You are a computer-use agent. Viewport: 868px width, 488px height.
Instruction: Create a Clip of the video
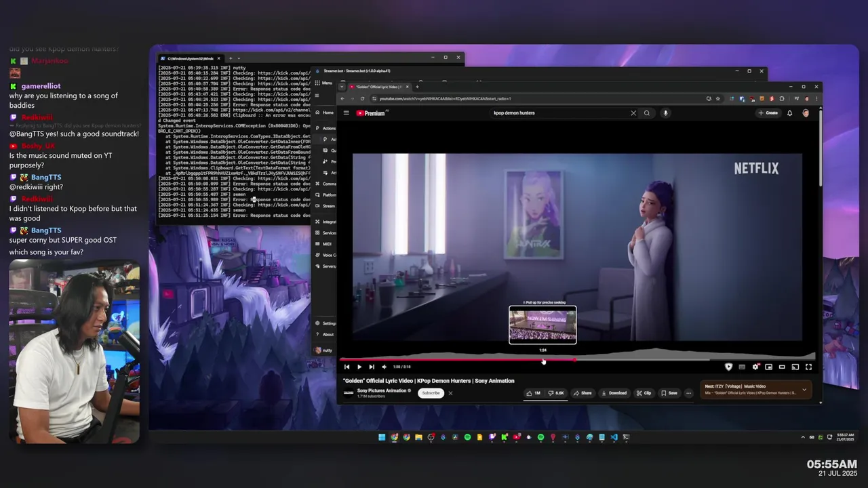point(644,393)
